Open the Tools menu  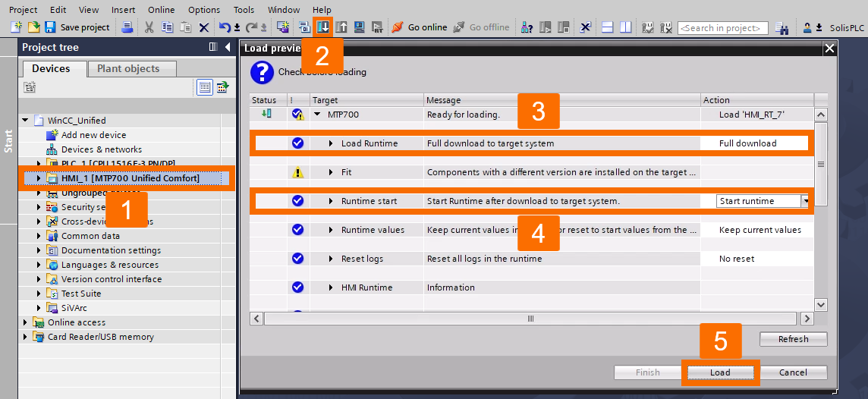click(244, 9)
